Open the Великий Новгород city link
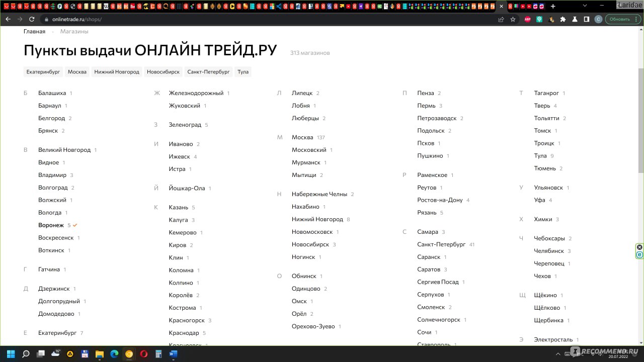 [64, 150]
